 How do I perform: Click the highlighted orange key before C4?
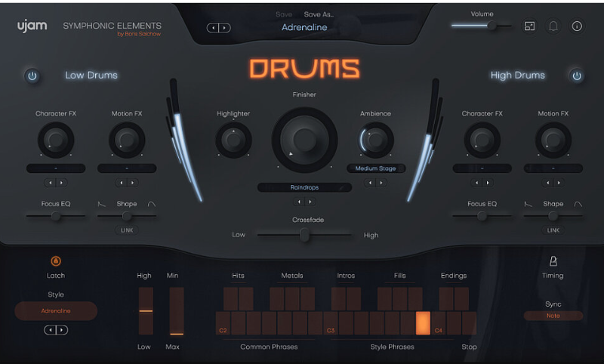pyautogui.click(x=423, y=323)
